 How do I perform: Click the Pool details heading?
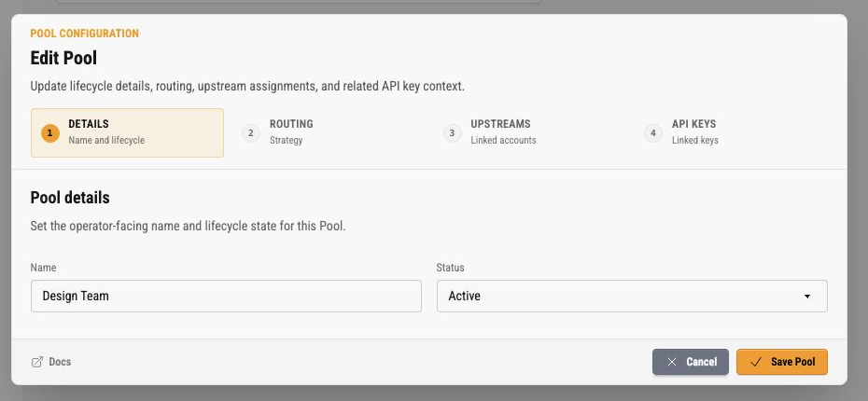pos(70,198)
